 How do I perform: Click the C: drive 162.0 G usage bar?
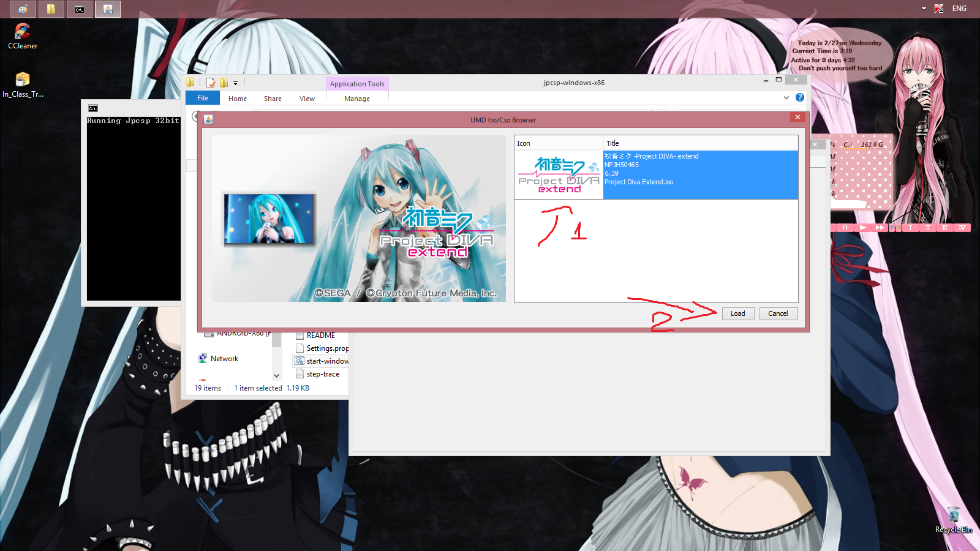click(x=864, y=145)
